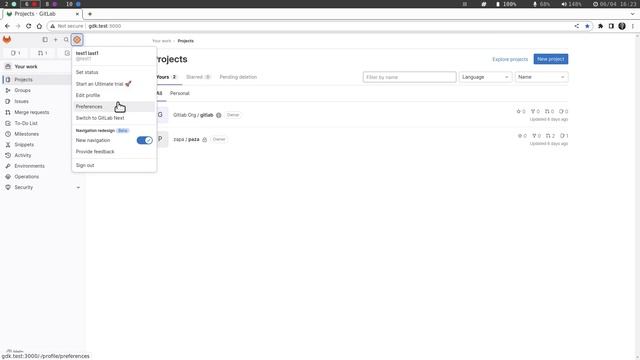Click the Groups sidebar icon
The image size is (640, 360).
8,90
